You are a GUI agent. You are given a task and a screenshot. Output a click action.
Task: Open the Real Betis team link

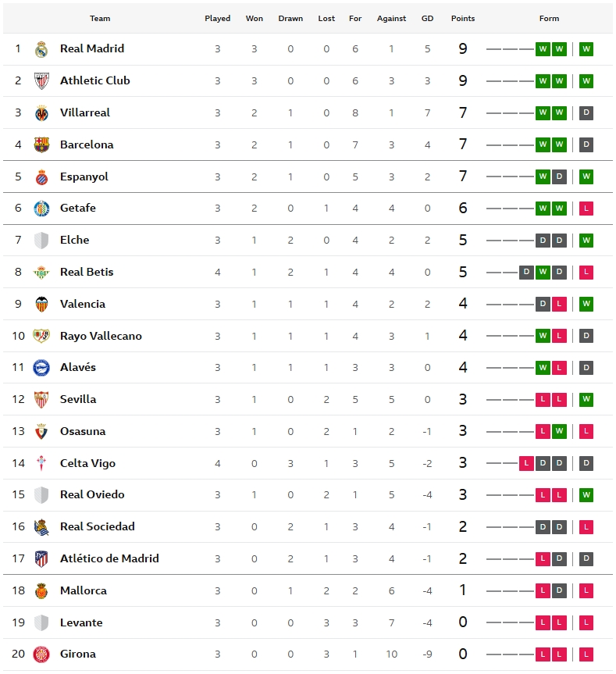[87, 272]
